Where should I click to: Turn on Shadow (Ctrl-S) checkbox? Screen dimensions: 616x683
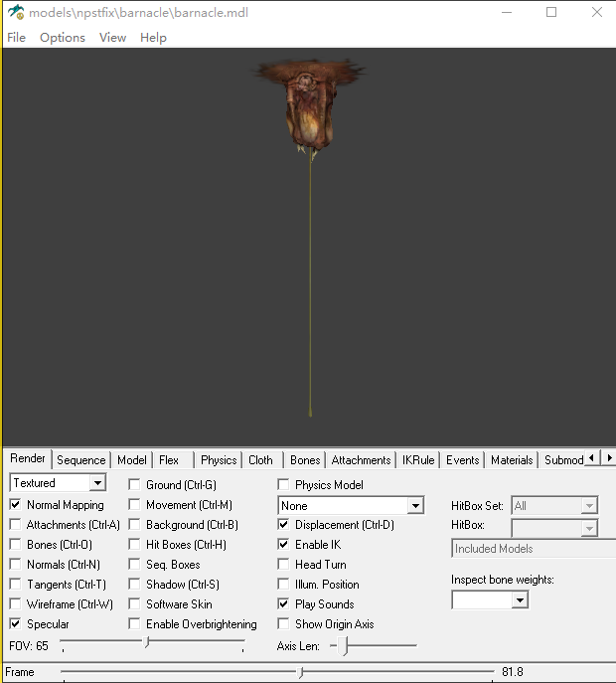(134, 585)
